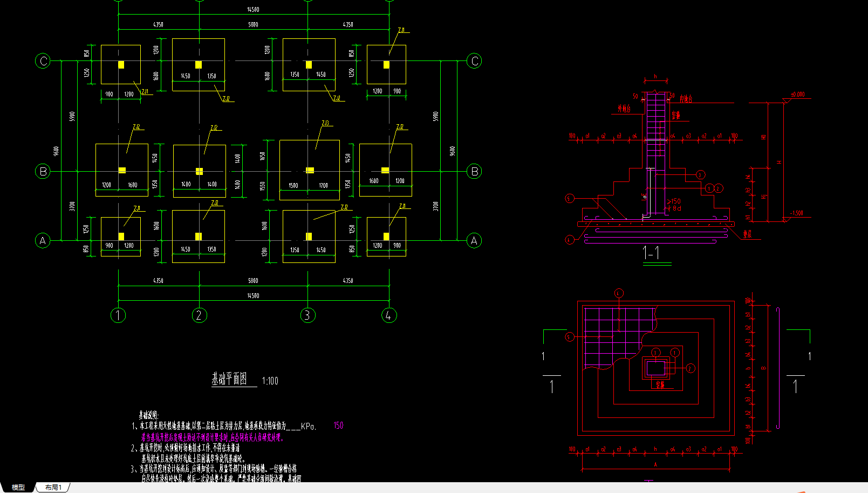868x493 pixels.
Task: Select bottom grid axis bubble 4
Action: 389,315
